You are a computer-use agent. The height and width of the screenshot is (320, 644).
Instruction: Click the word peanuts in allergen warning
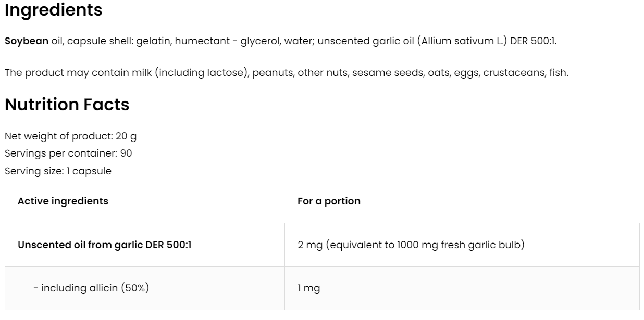point(274,73)
